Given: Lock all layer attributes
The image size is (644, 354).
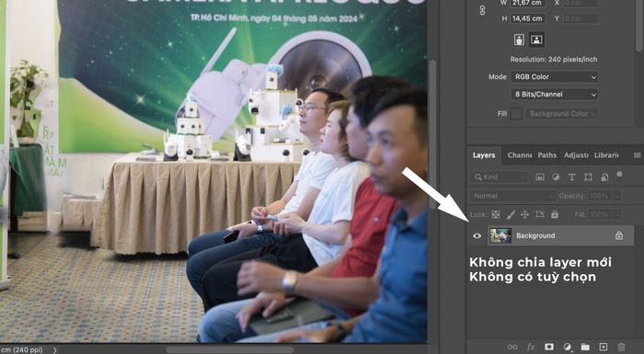Looking at the screenshot, I should click(x=555, y=214).
